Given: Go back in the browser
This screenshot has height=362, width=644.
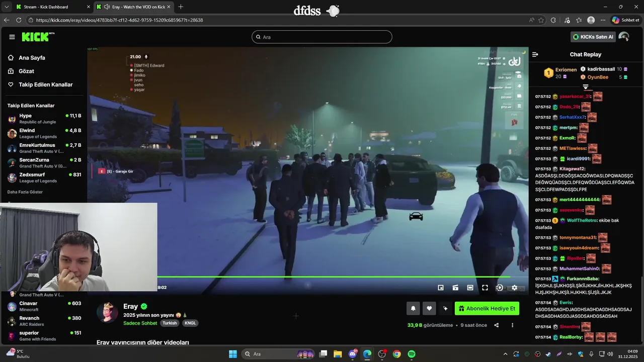Looking at the screenshot, I should pyautogui.click(x=7, y=20).
